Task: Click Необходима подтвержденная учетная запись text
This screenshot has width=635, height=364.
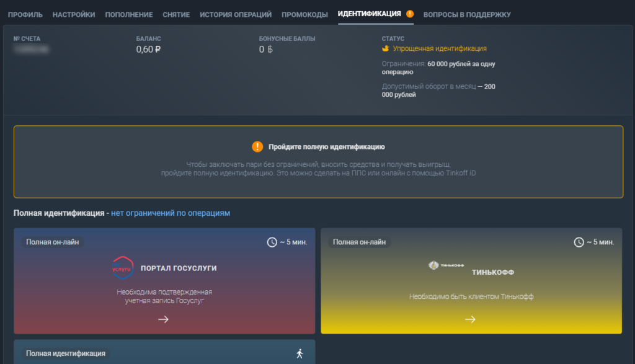Action: point(164,296)
